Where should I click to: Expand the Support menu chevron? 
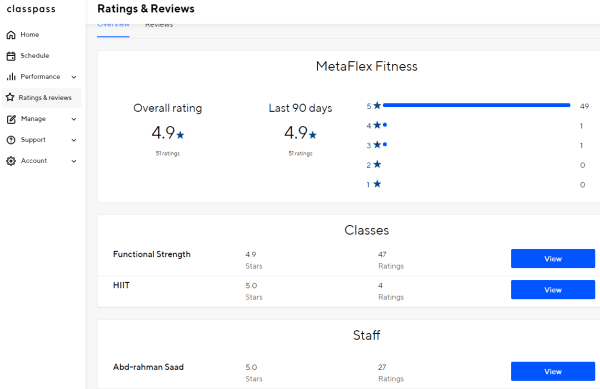[74, 140]
